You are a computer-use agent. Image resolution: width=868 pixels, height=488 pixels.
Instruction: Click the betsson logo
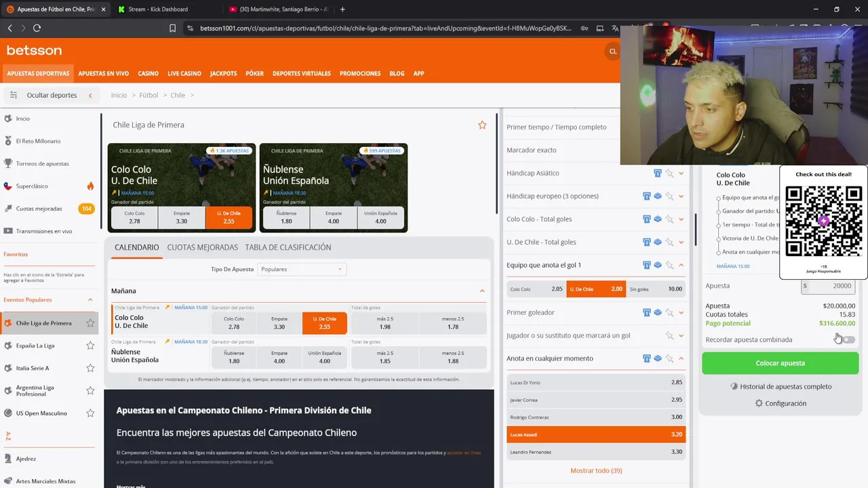click(x=34, y=51)
